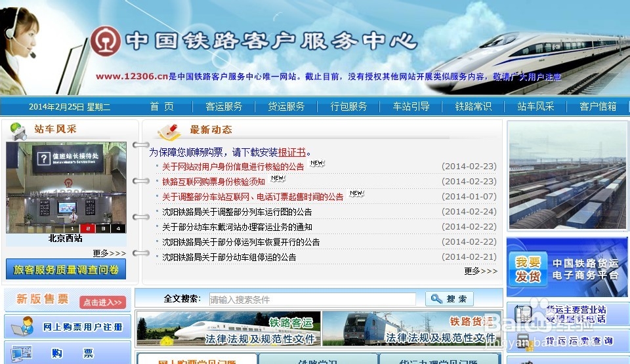Click the 站车风采 camera globe icon

pos(18,131)
